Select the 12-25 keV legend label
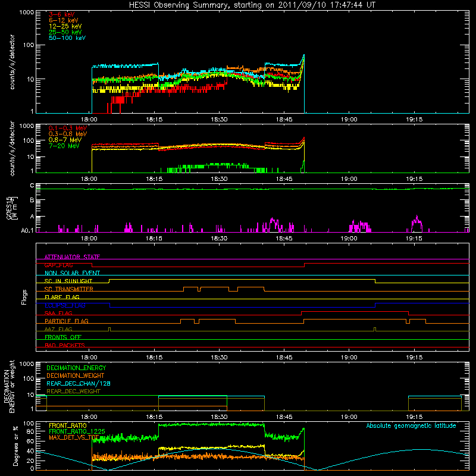 click(x=65, y=26)
